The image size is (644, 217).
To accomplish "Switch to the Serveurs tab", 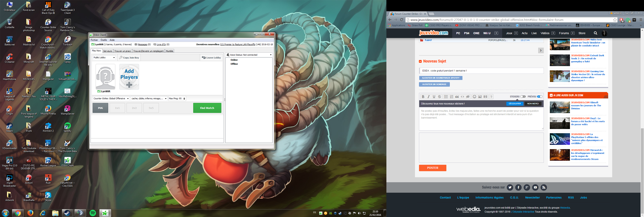I will point(107,51).
